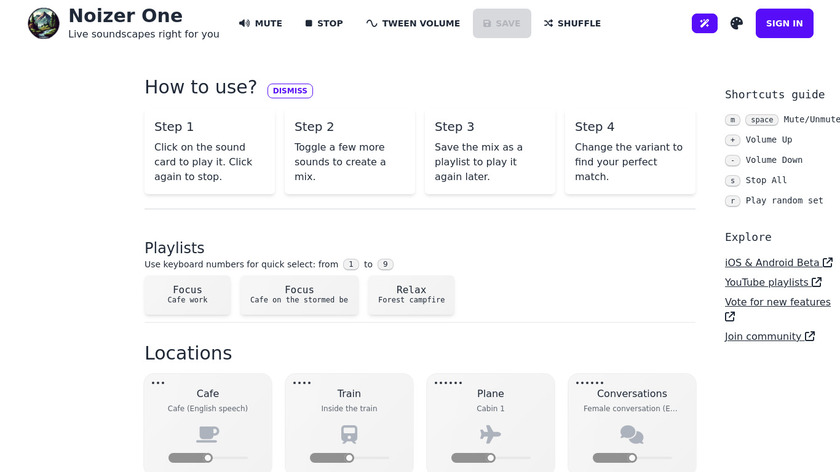Viewport: 840px width, 472px height.
Task: Change Cafe variant using its dots
Action: (158, 383)
